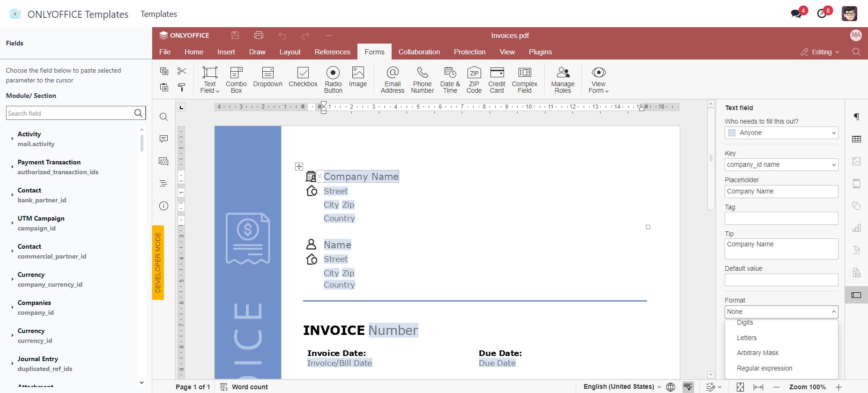The image size is (868, 393).
Task: Expand the Payment Transaction tree item
Action: coord(12,167)
